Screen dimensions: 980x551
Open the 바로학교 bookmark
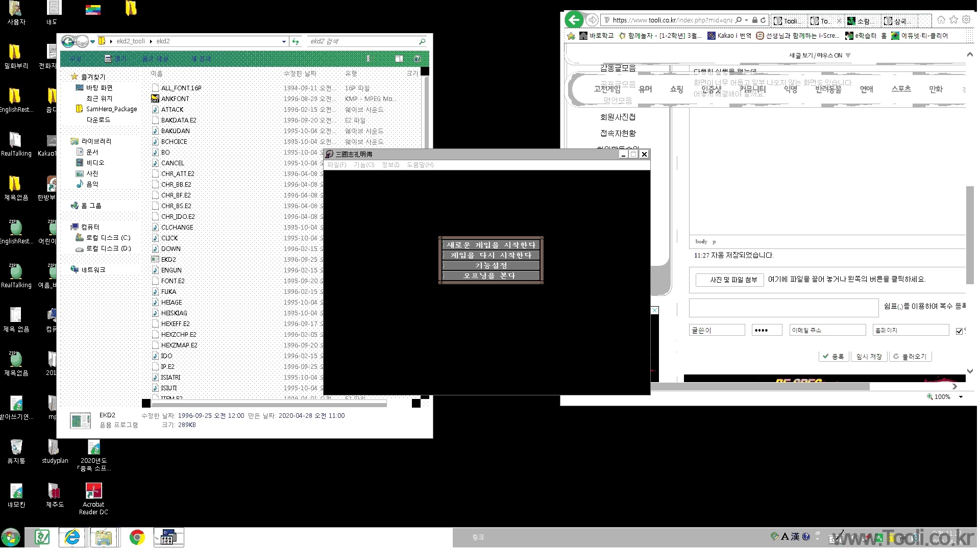[x=597, y=36]
